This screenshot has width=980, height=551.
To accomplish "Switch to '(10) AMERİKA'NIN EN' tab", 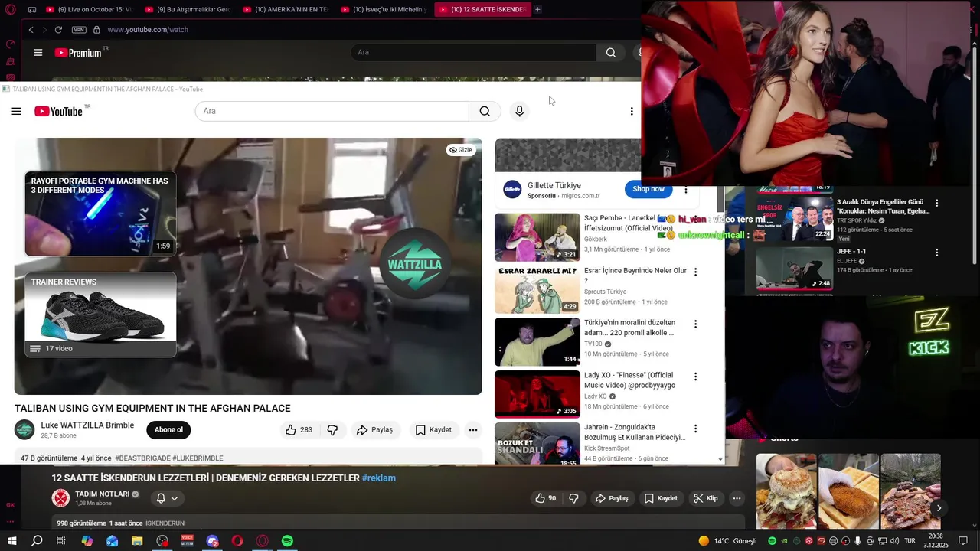I will 286,9.
